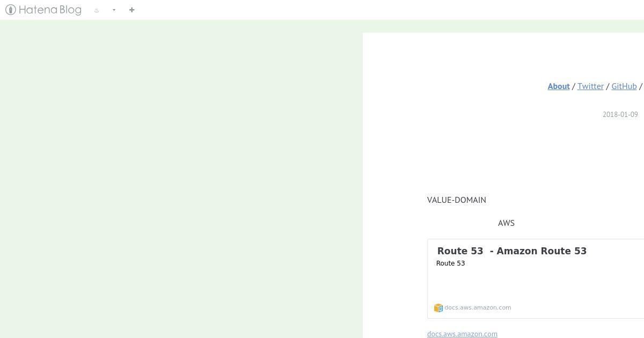Click the Hatena Blog logo

43,10
